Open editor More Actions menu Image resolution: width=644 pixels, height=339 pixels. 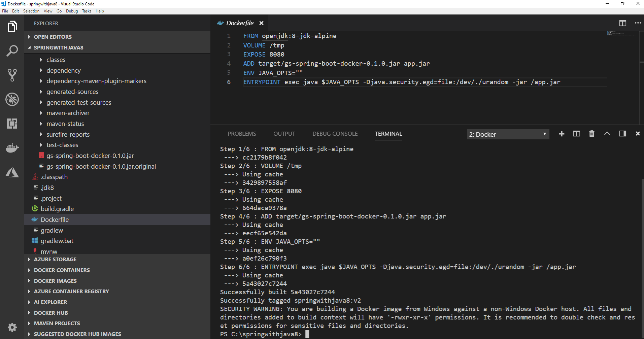click(x=638, y=23)
